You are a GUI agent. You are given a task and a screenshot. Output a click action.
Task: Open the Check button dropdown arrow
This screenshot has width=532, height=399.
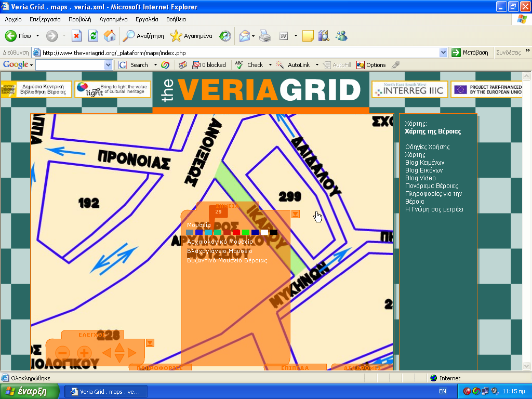point(270,65)
